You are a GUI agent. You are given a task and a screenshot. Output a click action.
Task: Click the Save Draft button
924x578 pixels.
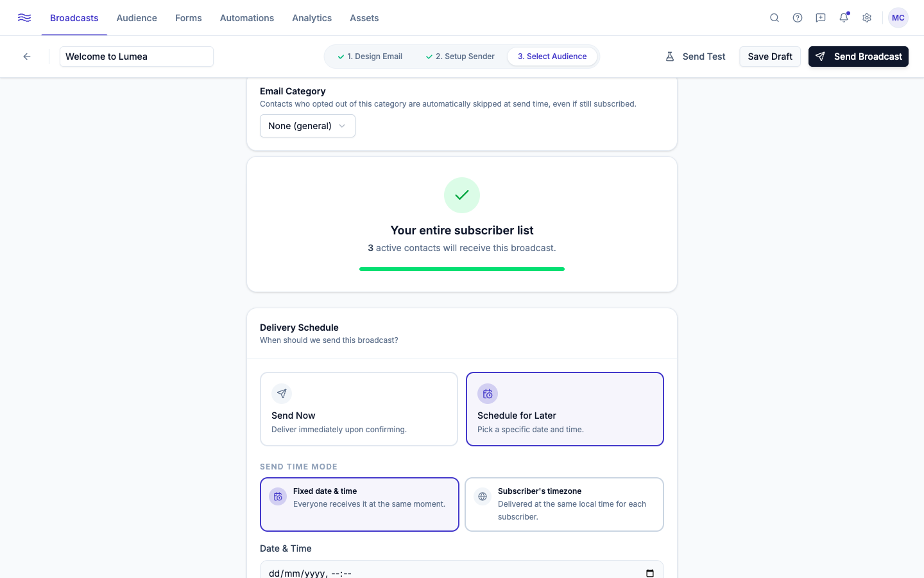(770, 57)
